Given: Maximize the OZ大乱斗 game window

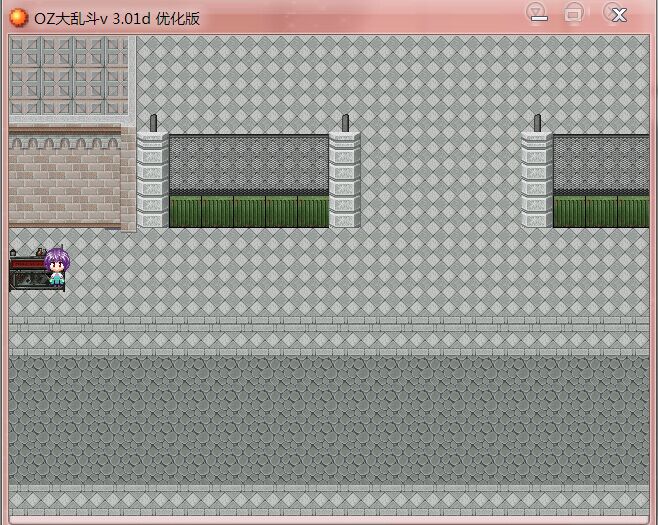Looking at the screenshot, I should [574, 12].
